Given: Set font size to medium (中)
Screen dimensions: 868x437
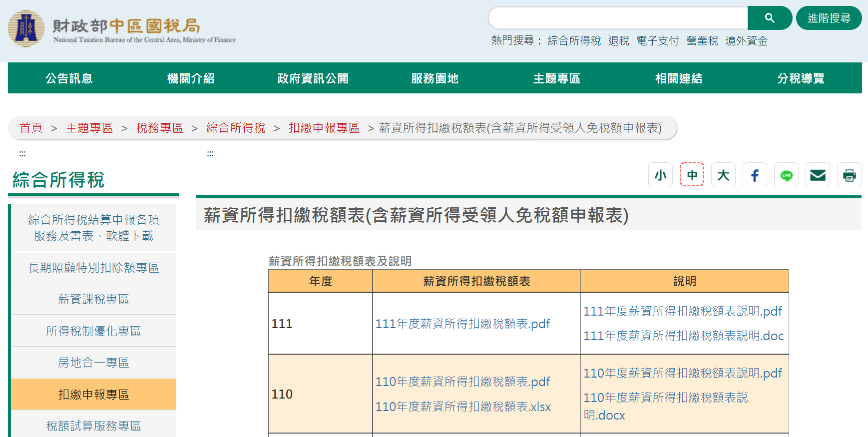Looking at the screenshot, I should 692,175.
